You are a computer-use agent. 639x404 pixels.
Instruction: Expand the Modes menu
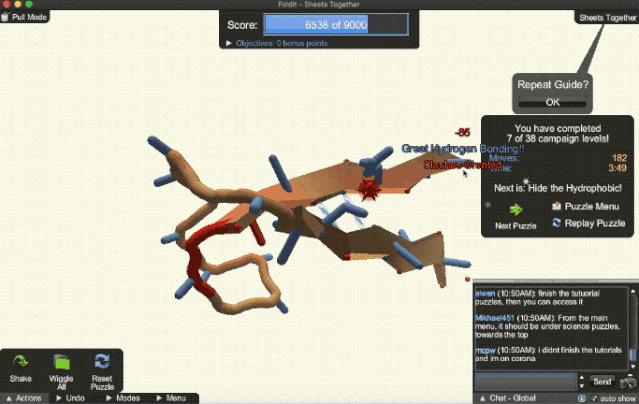click(x=122, y=398)
